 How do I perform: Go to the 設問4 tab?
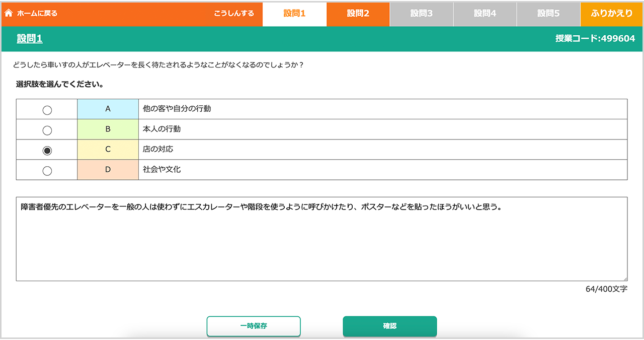485,14
